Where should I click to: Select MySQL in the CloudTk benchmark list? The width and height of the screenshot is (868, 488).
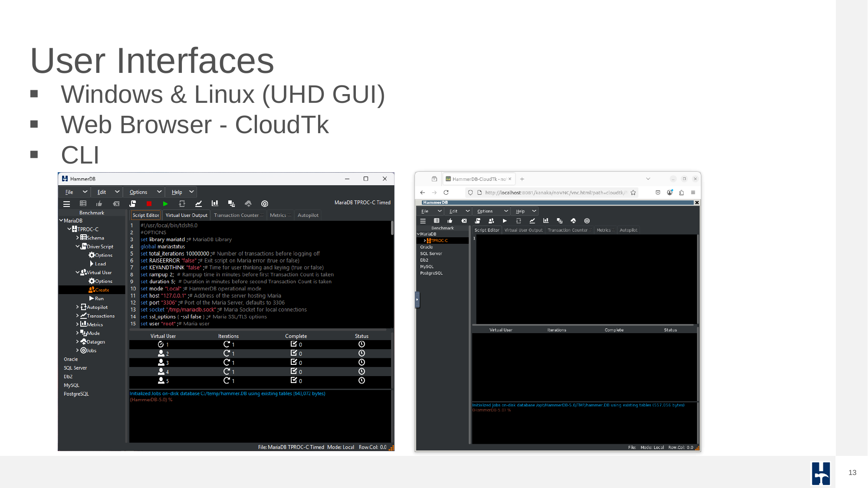point(427,267)
